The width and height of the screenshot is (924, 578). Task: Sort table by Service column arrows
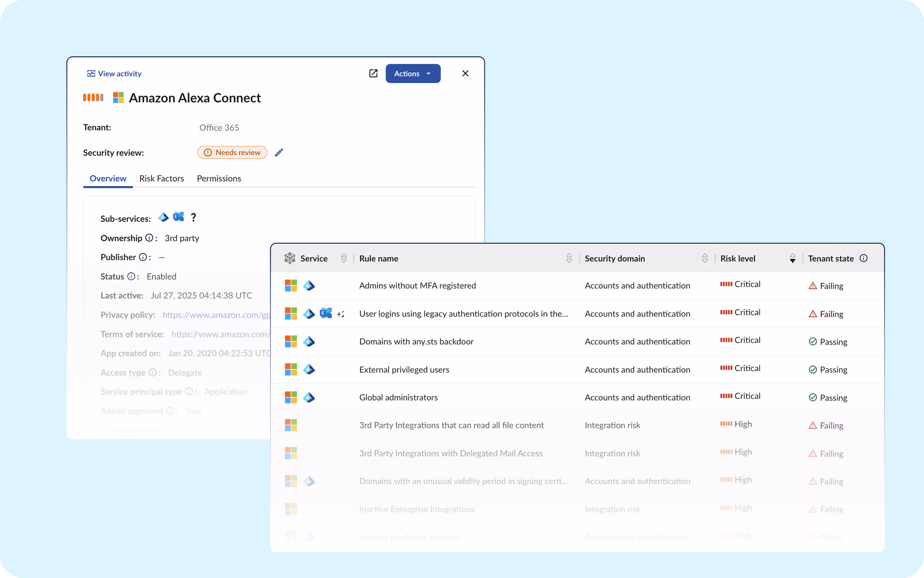pyautogui.click(x=344, y=258)
